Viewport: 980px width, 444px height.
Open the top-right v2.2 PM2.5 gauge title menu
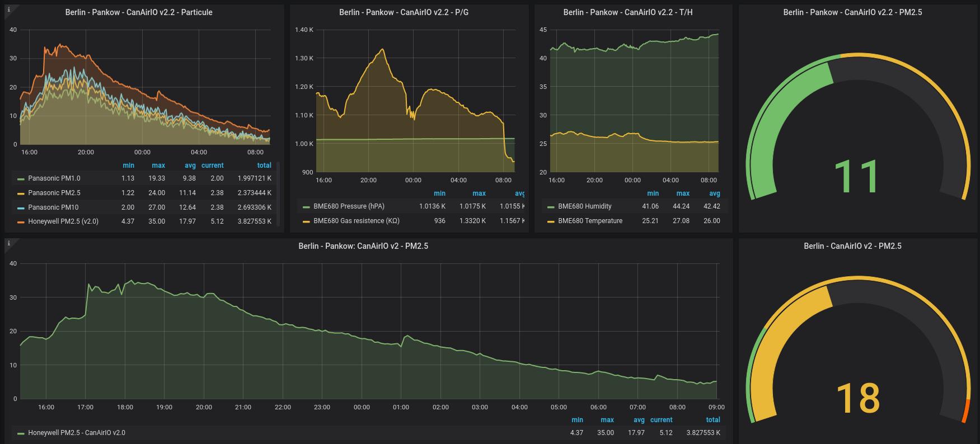(x=852, y=12)
